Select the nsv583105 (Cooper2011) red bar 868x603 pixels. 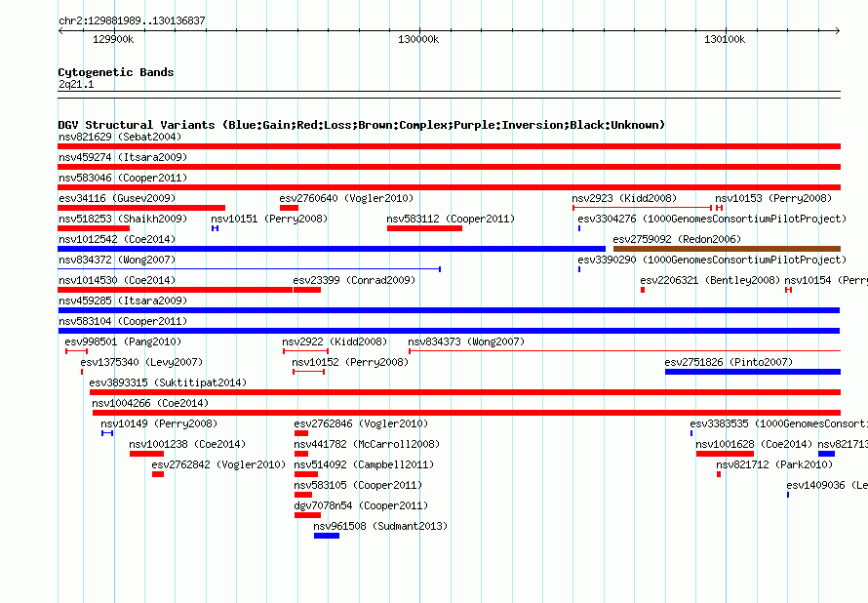pyautogui.click(x=303, y=495)
